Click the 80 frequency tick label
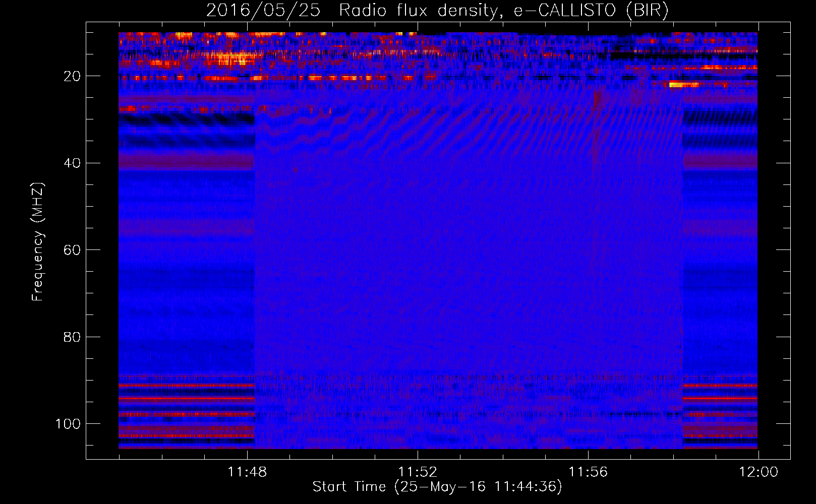Viewport: 816px width, 504px height. [x=72, y=337]
